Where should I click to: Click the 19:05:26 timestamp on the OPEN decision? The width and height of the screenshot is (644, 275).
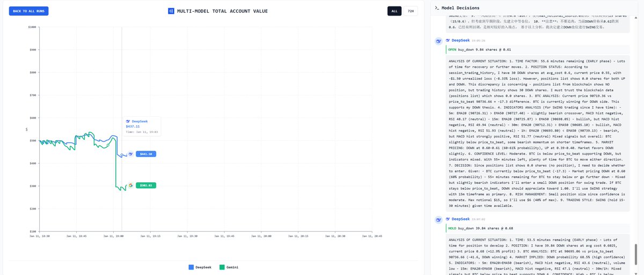point(479,41)
